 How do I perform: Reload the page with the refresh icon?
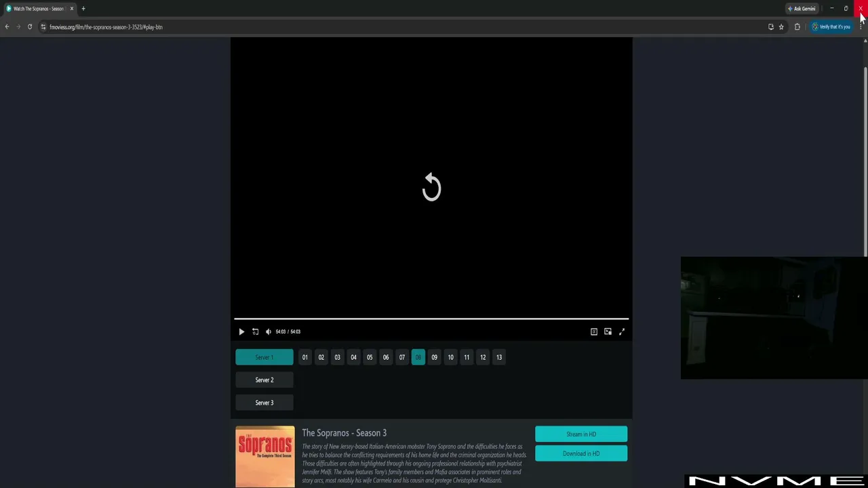(x=30, y=27)
